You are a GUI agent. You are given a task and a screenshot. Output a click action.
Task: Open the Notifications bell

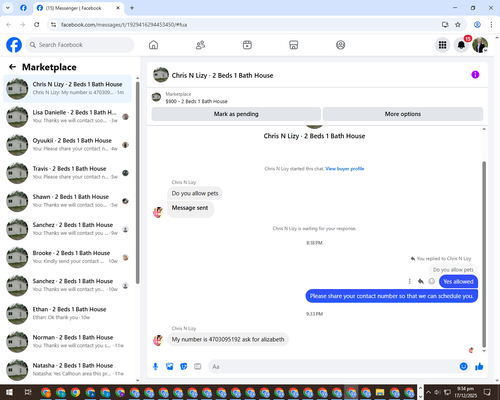[x=461, y=45]
